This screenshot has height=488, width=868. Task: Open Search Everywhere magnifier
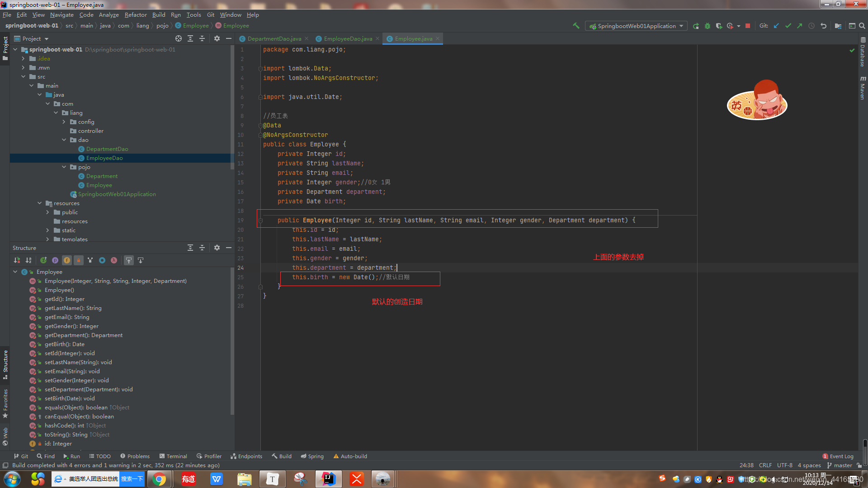point(862,26)
